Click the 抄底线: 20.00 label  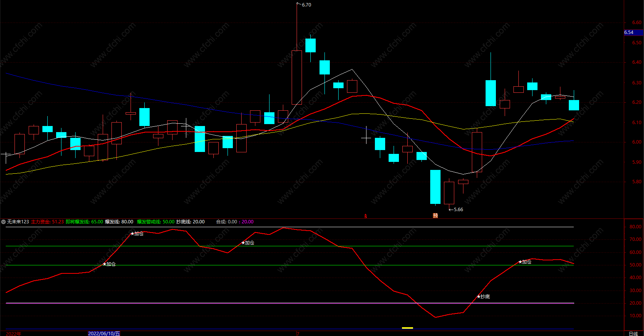coord(190,222)
